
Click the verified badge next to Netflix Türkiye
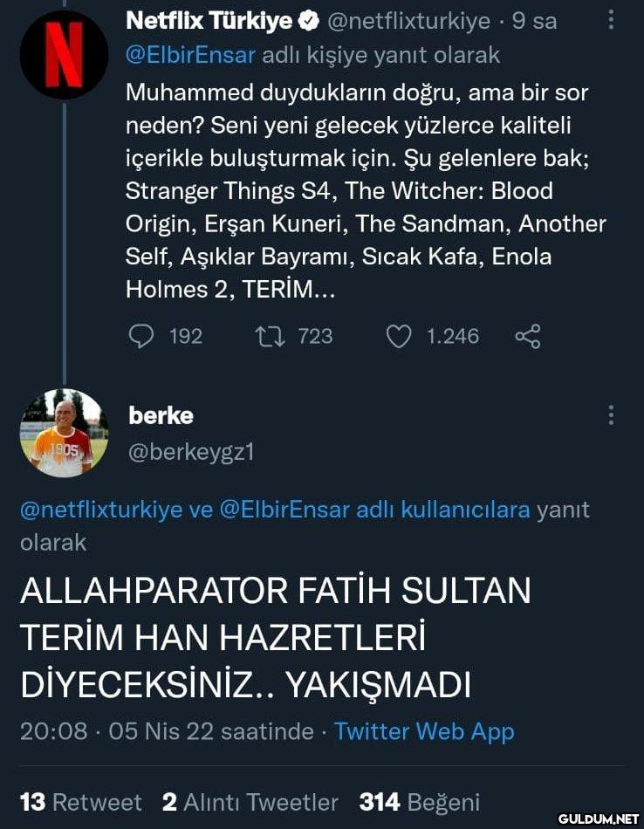tap(309, 20)
